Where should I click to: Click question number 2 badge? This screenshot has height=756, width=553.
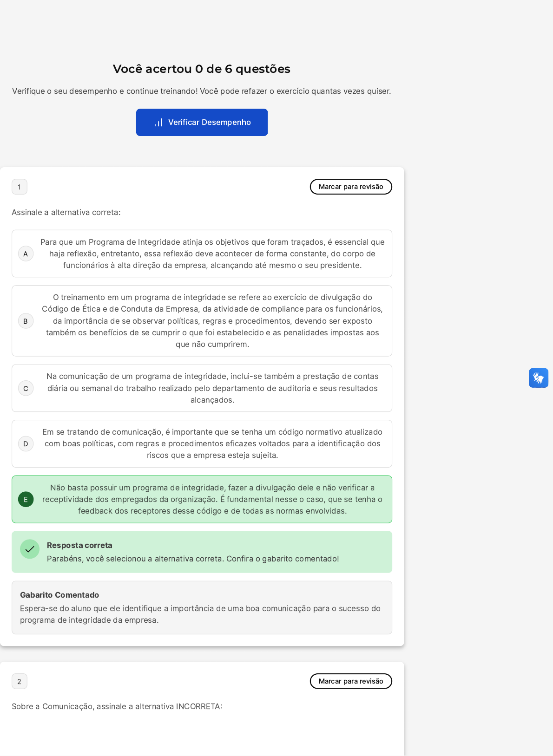(20, 682)
